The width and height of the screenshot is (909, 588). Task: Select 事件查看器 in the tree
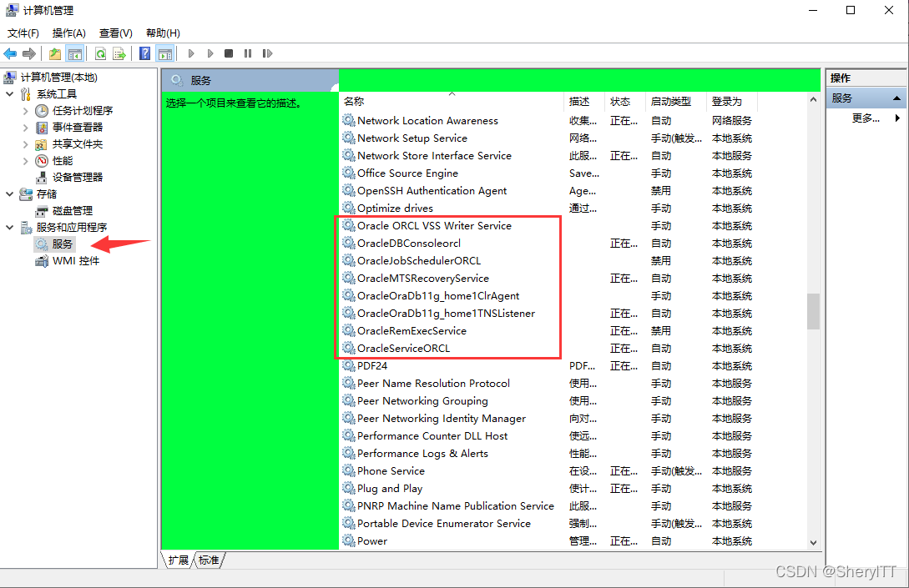point(78,128)
